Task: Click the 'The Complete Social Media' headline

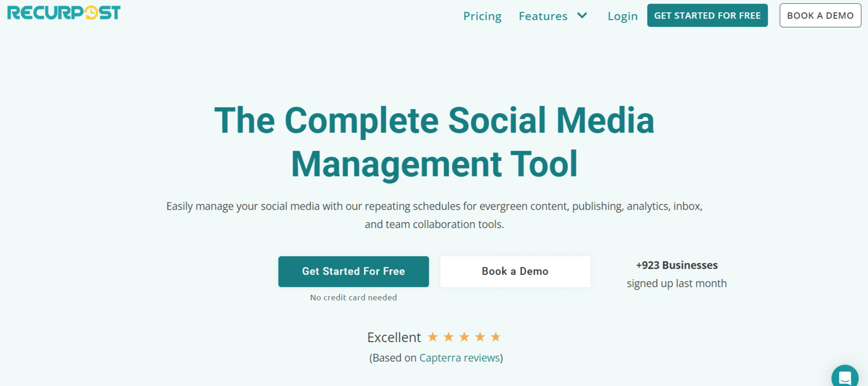Action: pyautogui.click(x=434, y=120)
